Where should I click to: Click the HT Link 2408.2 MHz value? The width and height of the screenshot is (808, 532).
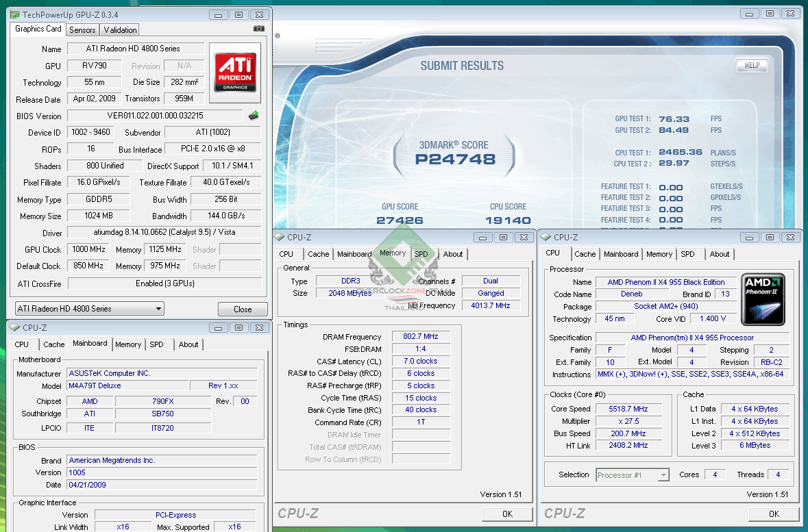(x=628, y=446)
